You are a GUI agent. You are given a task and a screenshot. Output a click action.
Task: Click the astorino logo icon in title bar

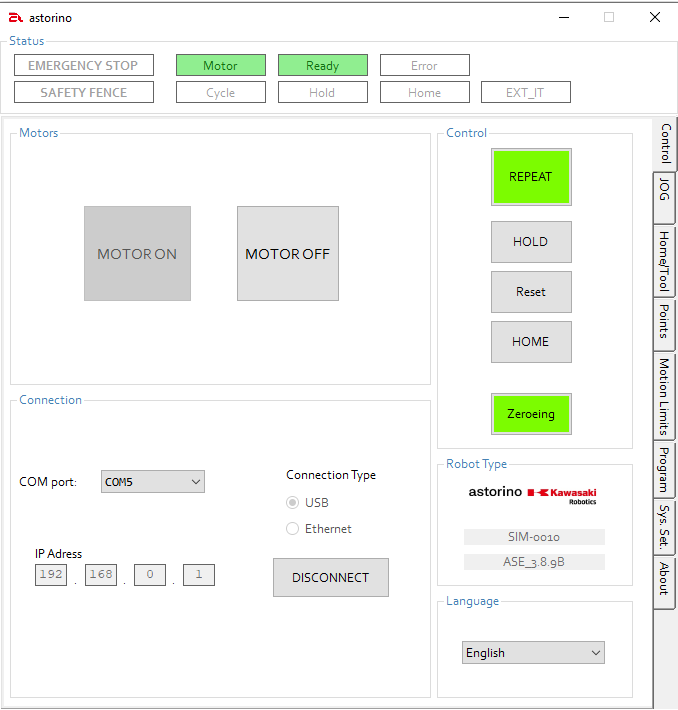15,18
